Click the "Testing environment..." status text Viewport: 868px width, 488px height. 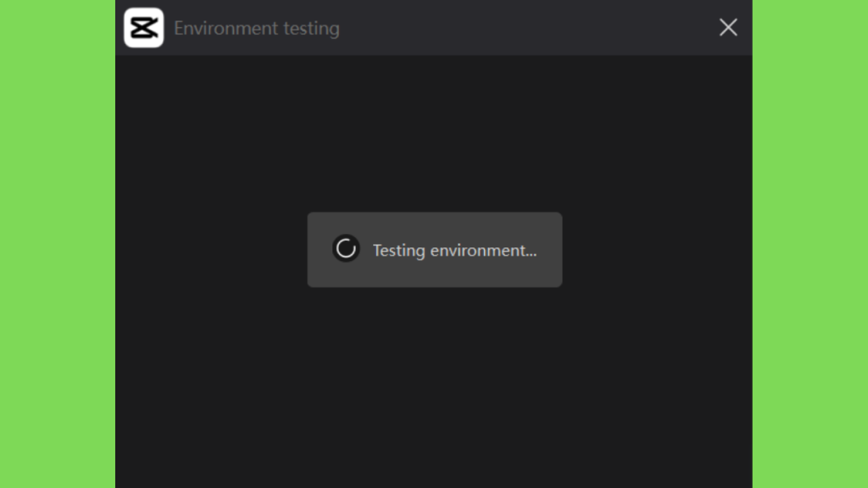tap(454, 250)
